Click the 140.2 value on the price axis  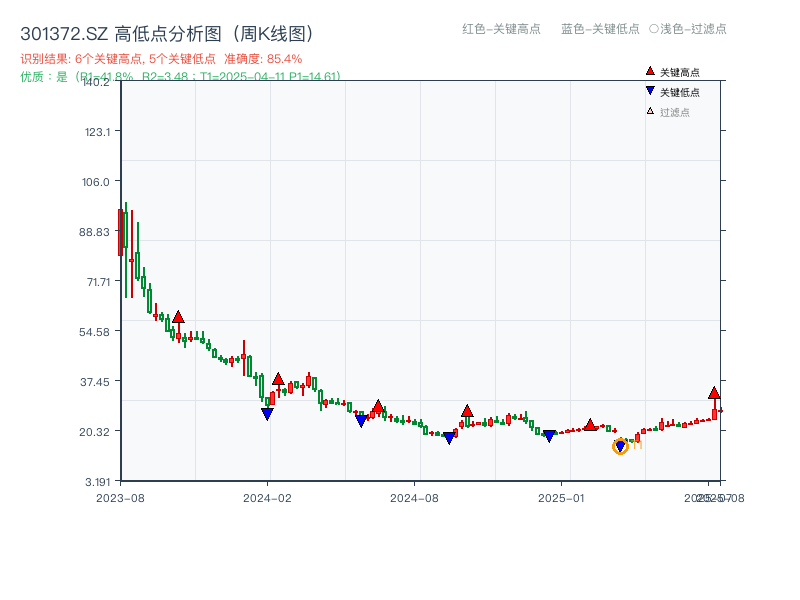pos(98,84)
